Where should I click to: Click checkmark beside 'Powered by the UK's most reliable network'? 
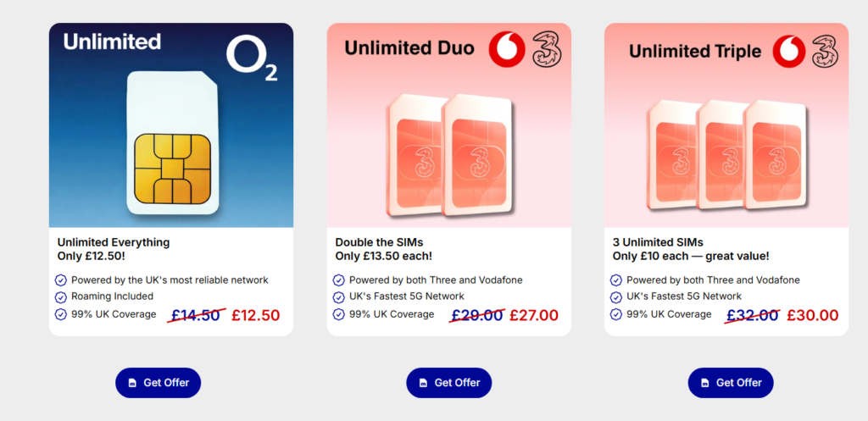click(61, 280)
